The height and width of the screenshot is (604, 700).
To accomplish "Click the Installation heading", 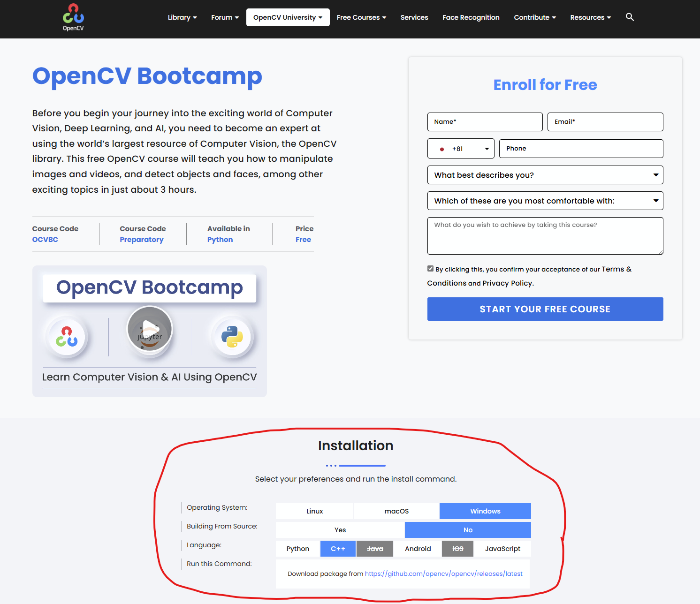I will (x=356, y=445).
